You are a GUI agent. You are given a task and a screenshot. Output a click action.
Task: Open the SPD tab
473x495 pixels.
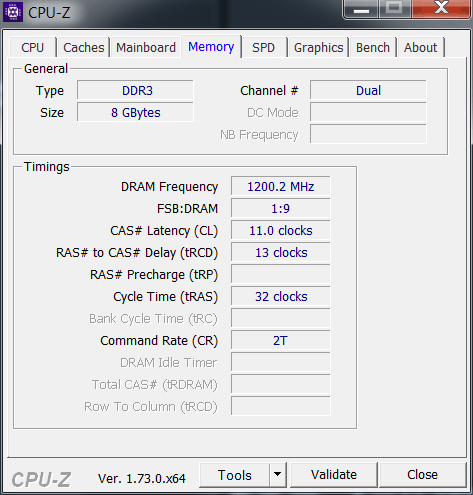click(263, 48)
